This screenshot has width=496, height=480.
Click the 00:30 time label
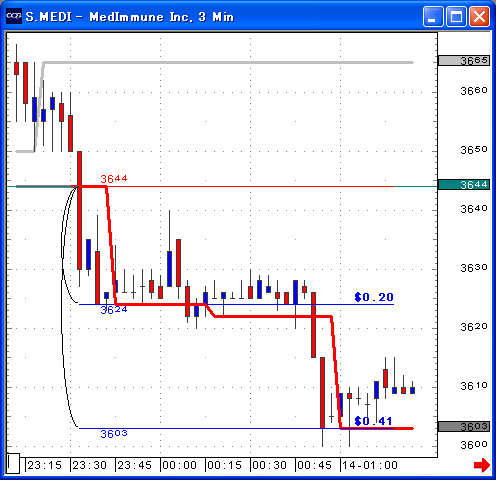click(x=269, y=465)
